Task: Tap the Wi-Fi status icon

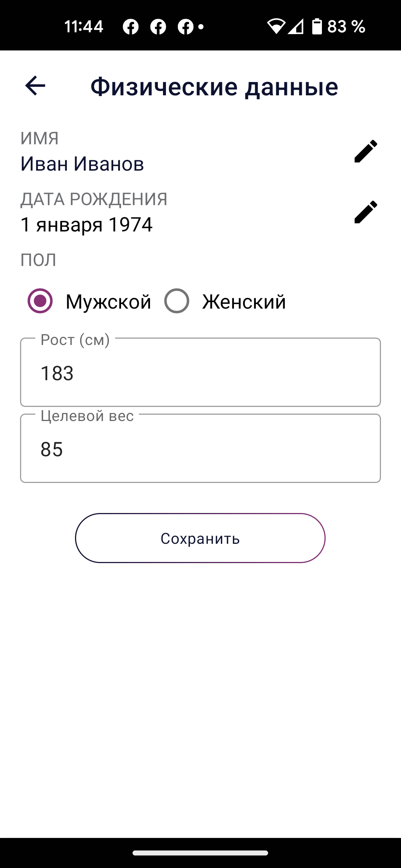Action: [x=276, y=26]
